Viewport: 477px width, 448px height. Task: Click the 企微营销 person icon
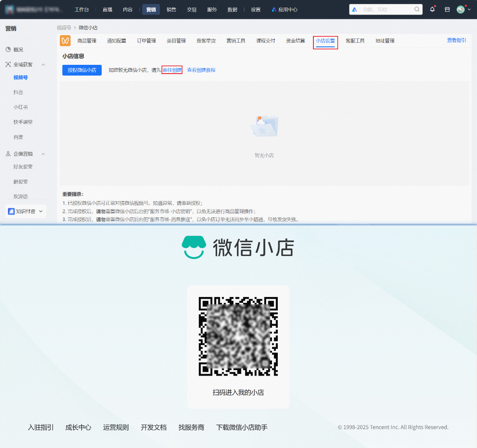pos(8,154)
